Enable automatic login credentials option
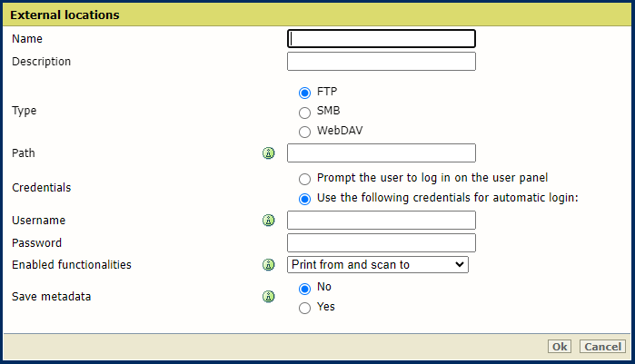The width and height of the screenshot is (635, 364). pyautogui.click(x=304, y=199)
